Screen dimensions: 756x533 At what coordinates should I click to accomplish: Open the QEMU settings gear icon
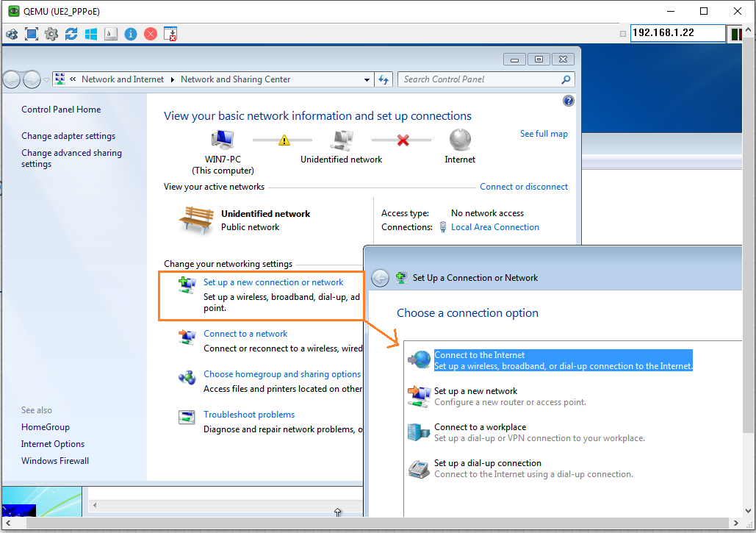pos(50,34)
